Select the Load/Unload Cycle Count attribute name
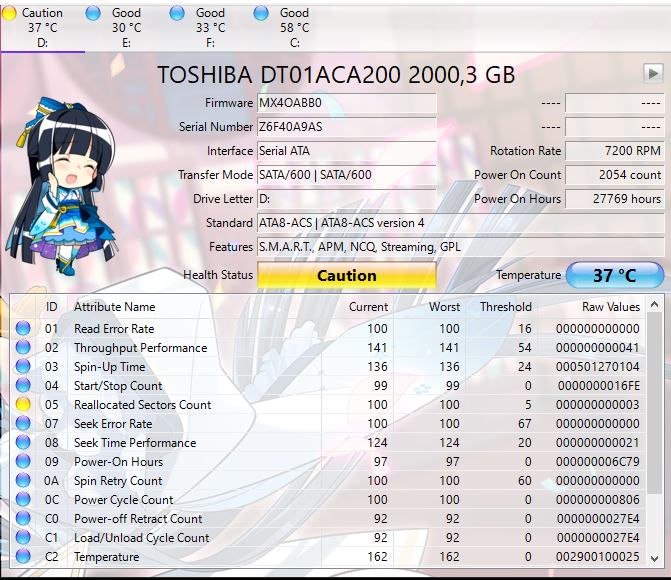This screenshot has height=580, width=671. (x=141, y=538)
